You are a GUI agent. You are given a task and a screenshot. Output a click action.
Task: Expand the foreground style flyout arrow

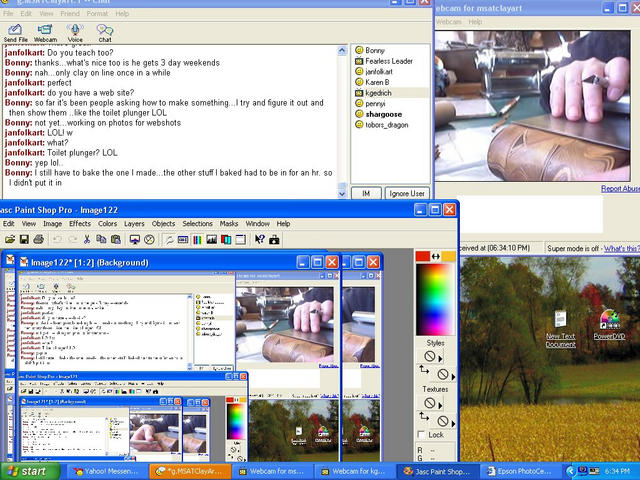[x=440, y=359]
